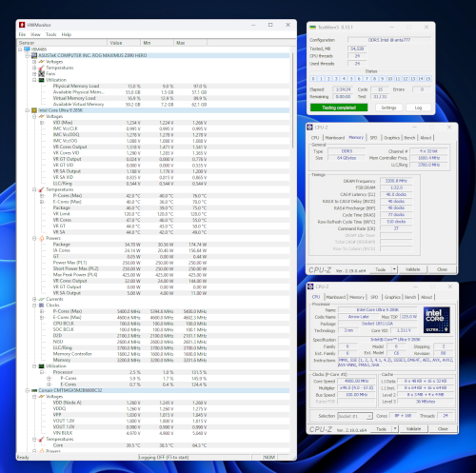Open the View menu in HWMonitor

[35, 34]
